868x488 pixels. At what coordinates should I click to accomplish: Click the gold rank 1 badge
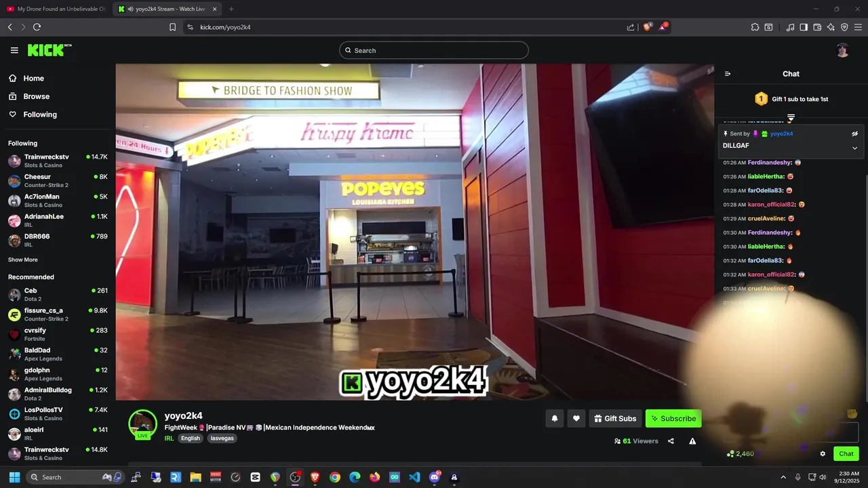[761, 99]
